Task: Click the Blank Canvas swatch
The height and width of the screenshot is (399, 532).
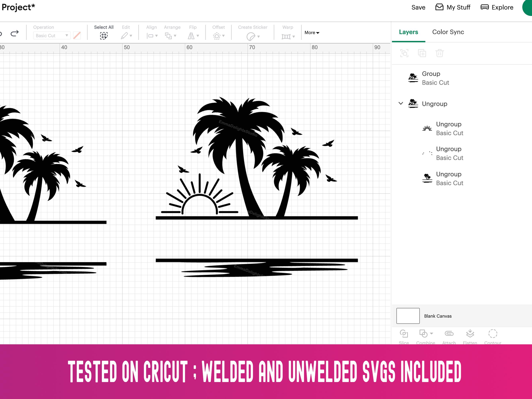Action: (x=408, y=316)
